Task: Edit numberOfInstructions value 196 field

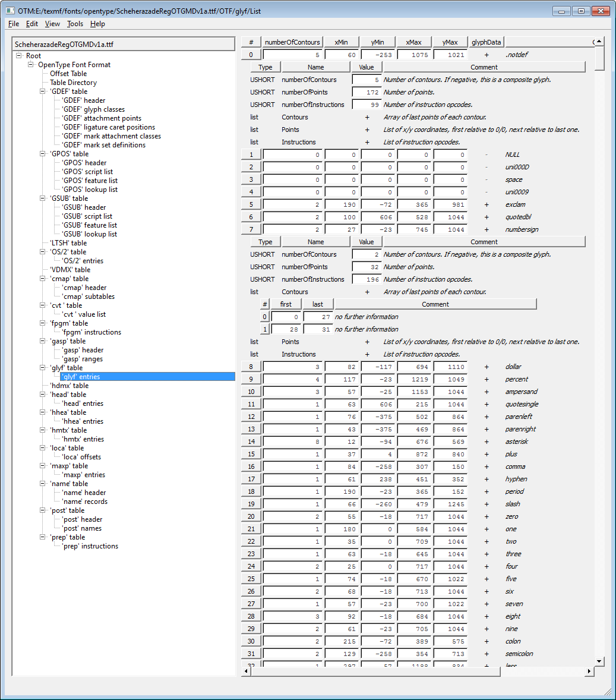Action: point(367,279)
